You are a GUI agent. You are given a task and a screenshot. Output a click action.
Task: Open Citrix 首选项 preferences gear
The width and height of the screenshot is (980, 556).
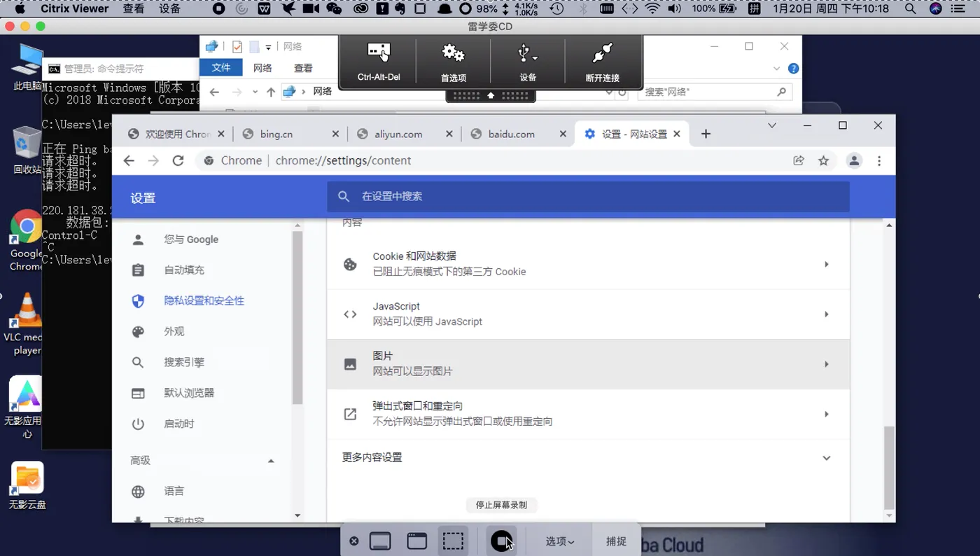(x=454, y=62)
